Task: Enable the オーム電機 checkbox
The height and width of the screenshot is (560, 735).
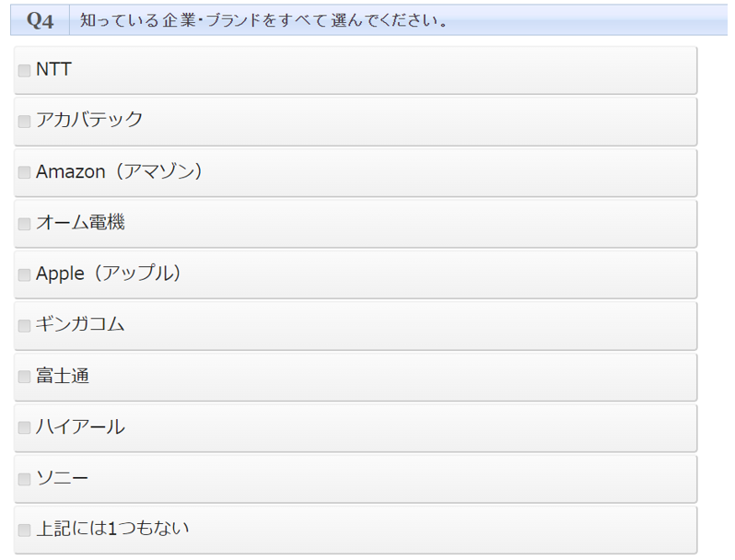Action: pos(25,224)
